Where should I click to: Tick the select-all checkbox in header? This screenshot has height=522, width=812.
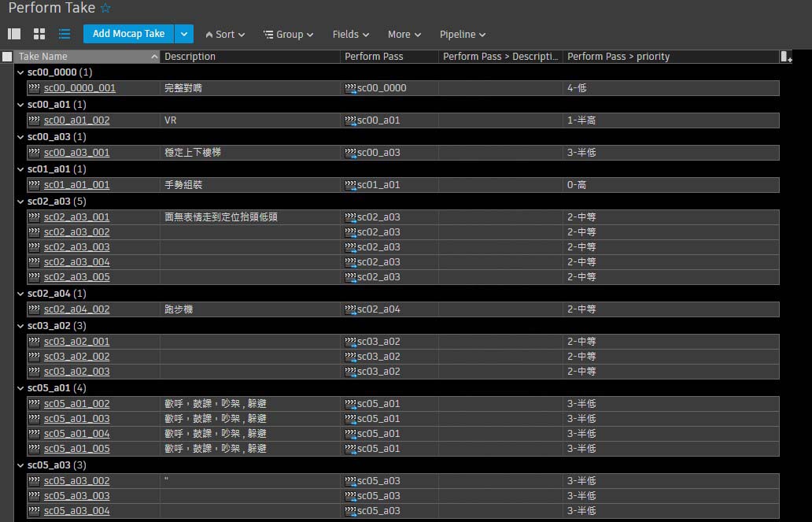pyautogui.click(x=7, y=57)
